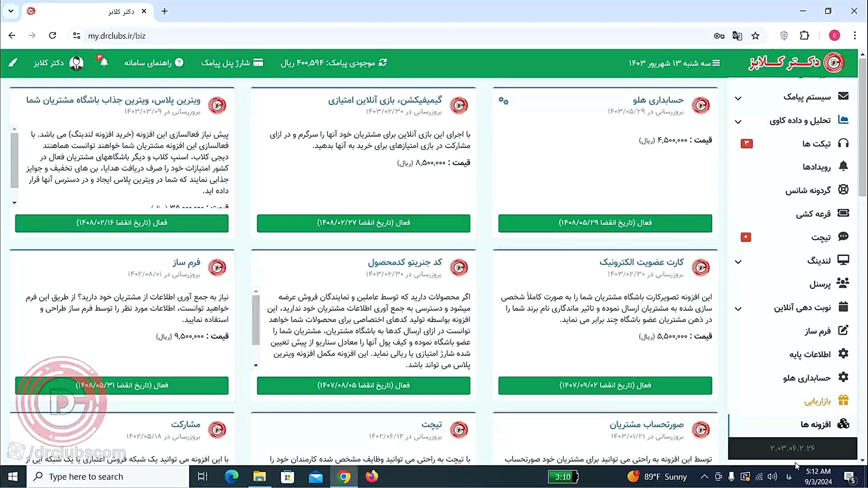Click the refresh SMS balance icon
This screenshot has height=488, width=868.
383,62
